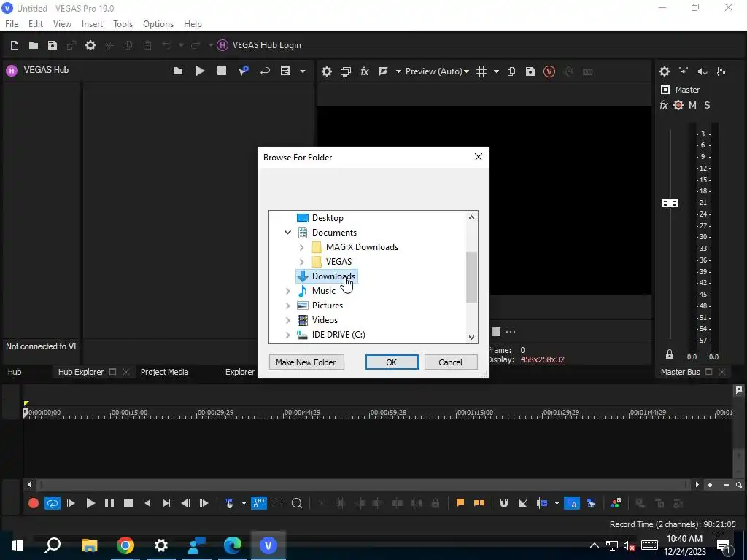This screenshot has height=560, width=747.
Task: Toggle snapping magnet icon in transport bar
Action: [503, 503]
